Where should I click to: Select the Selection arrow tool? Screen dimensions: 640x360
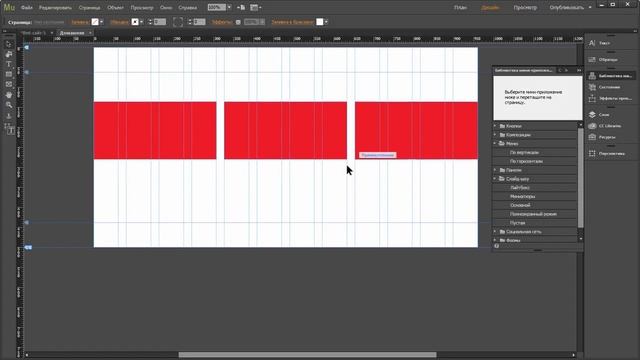(x=9, y=44)
